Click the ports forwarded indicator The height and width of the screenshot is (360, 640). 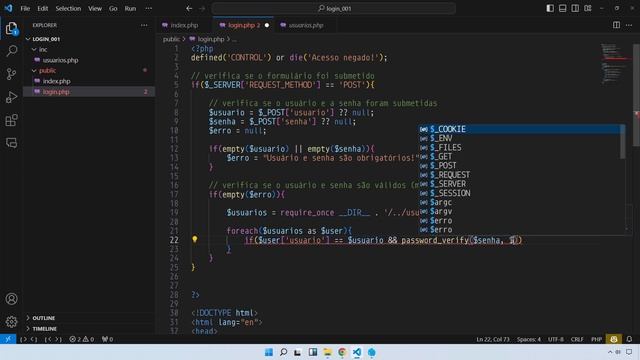click(107, 339)
